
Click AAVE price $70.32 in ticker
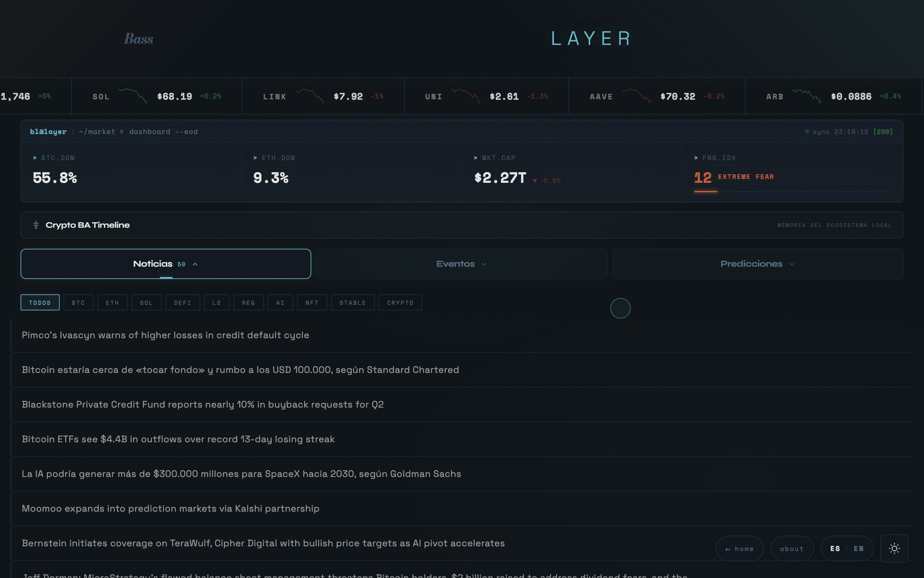pos(678,96)
